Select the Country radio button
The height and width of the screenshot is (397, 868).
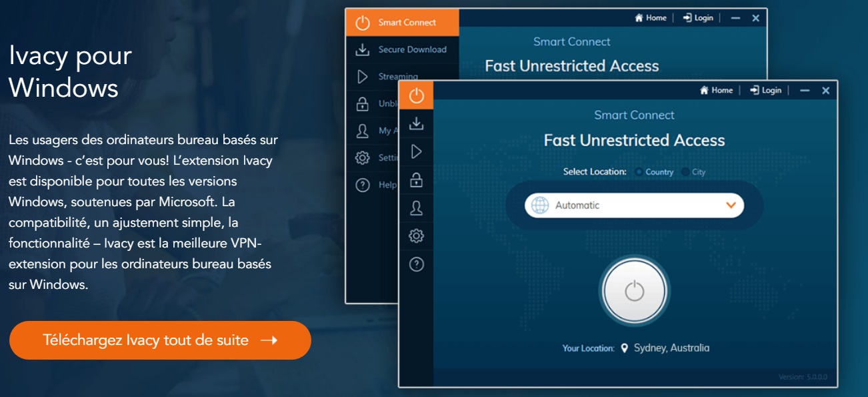(x=639, y=172)
